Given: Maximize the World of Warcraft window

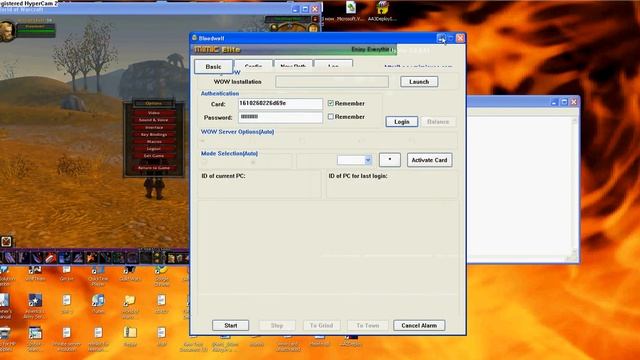Looking at the screenshot, I should [305, 9].
